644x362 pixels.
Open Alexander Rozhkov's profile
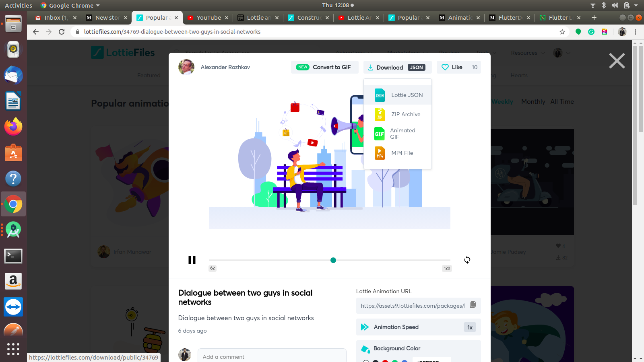tap(225, 67)
